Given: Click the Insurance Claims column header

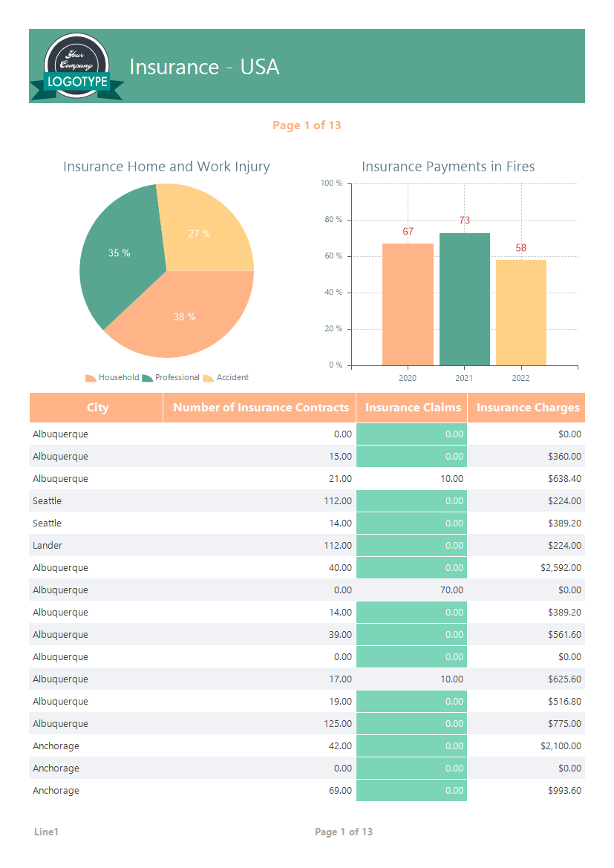Looking at the screenshot, I should pos(412,408).
